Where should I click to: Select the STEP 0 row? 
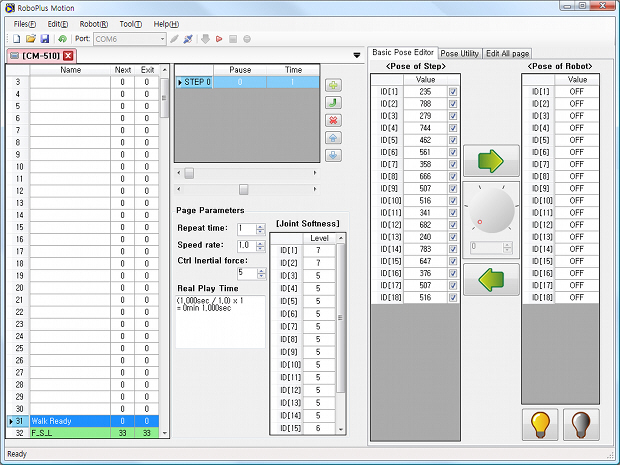(248, 82)
